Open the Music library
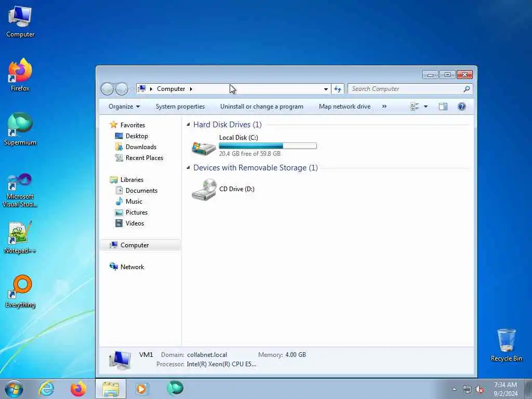Screen dimensions: 532x399 click(x=134, y=201)
